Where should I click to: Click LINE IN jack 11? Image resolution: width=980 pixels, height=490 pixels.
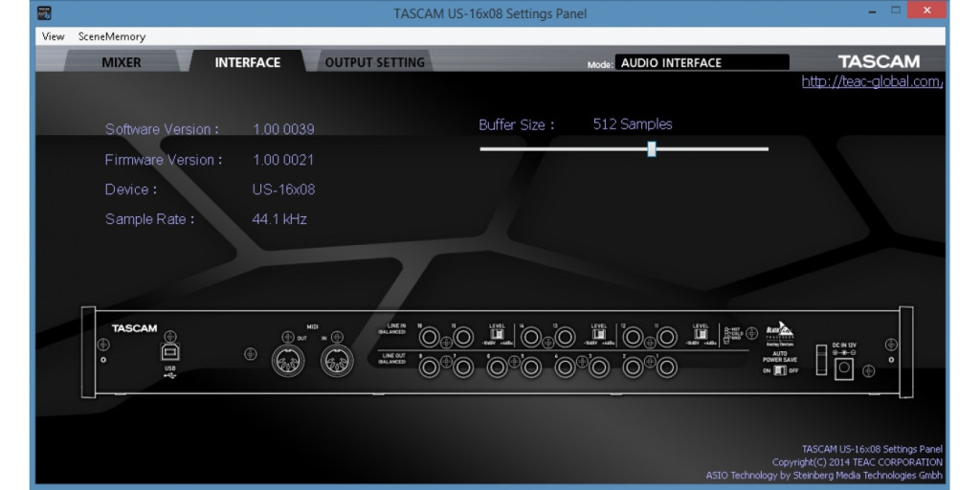[667, 338]
